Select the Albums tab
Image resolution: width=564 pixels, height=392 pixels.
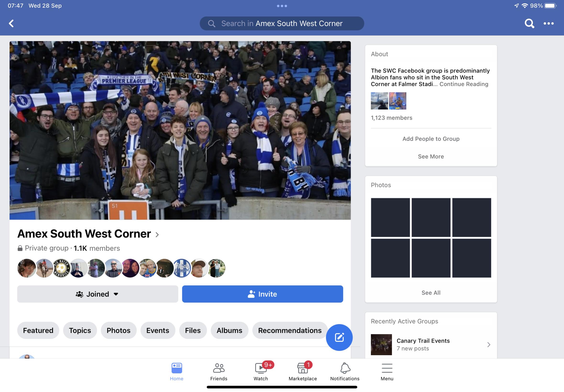tap(229, 330)
